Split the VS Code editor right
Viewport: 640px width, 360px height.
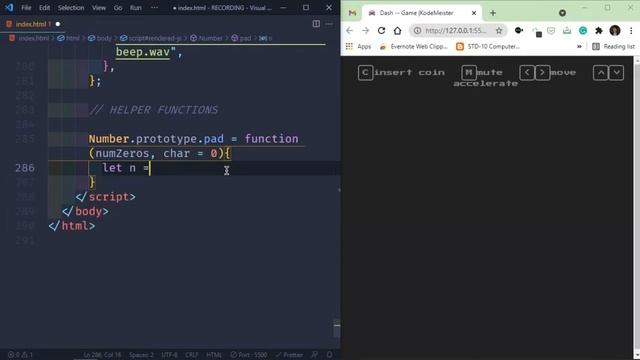click(x=316, y=24)
